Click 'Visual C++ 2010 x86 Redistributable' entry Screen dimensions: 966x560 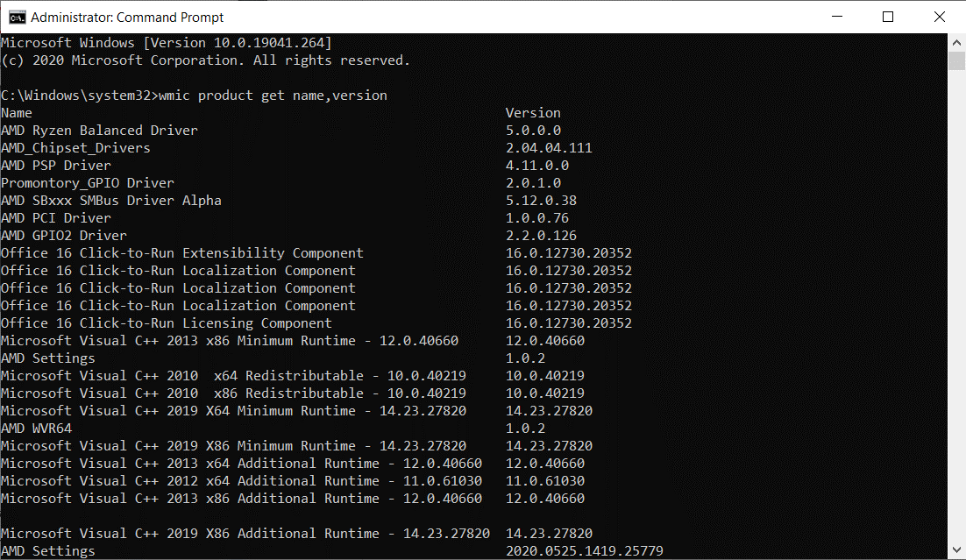click(233, 393)
